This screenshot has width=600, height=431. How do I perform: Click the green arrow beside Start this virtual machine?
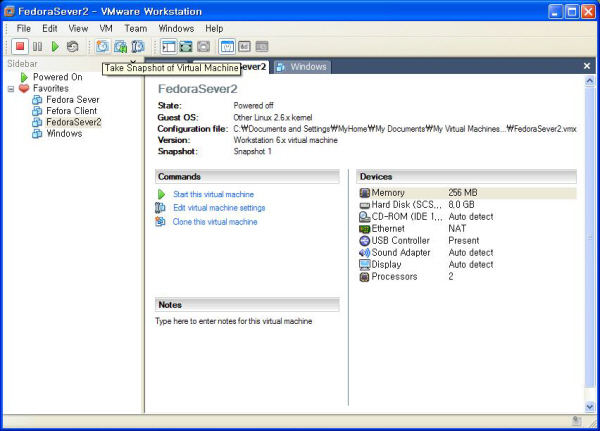pos(161,194)
